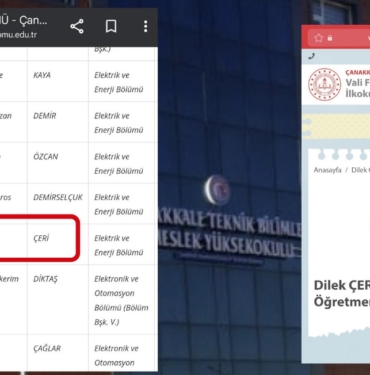
Task: Tap the page title in dark browser bar
Action: pos(24,21)
